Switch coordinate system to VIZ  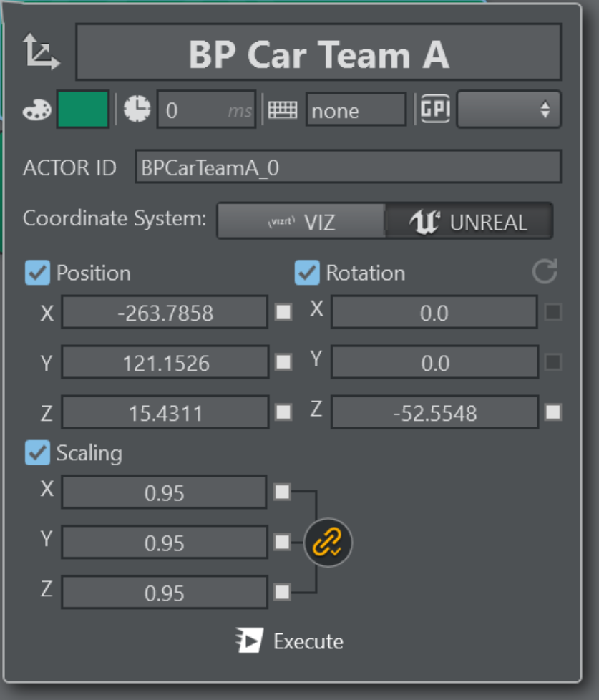(301, 221)
